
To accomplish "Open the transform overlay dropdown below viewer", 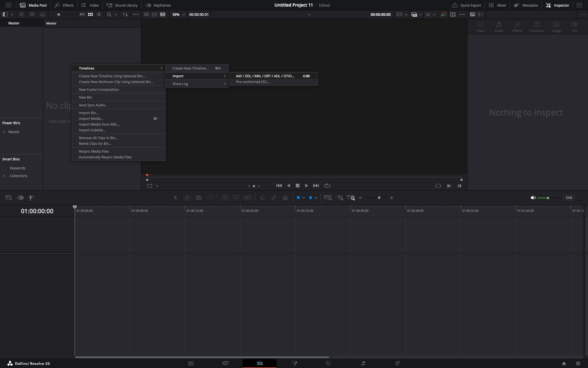I will 157,186.
